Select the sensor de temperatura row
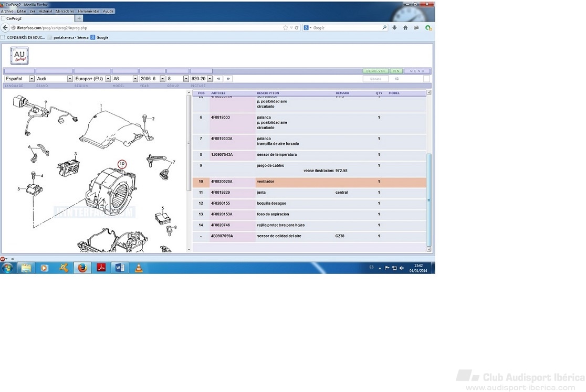This screenshot has width=586, height=392. (309, 155)
